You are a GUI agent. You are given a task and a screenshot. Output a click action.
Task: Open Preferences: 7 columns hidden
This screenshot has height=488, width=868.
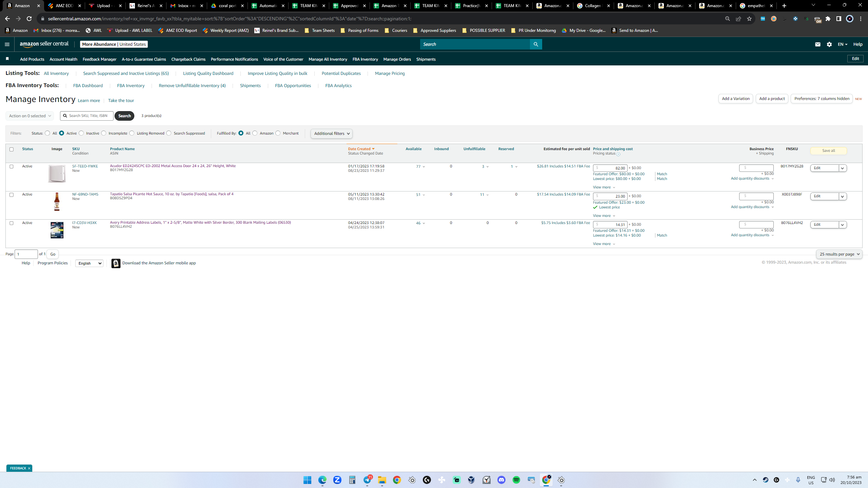click(822, 99)
